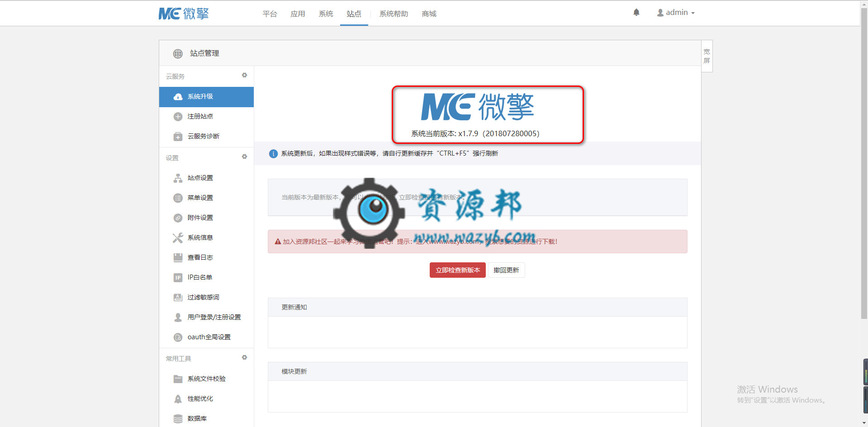The width and height of the screenshot is (868, 427).
Task: Click the cloud icon beside 系统升级
Action: pos(178,97)
